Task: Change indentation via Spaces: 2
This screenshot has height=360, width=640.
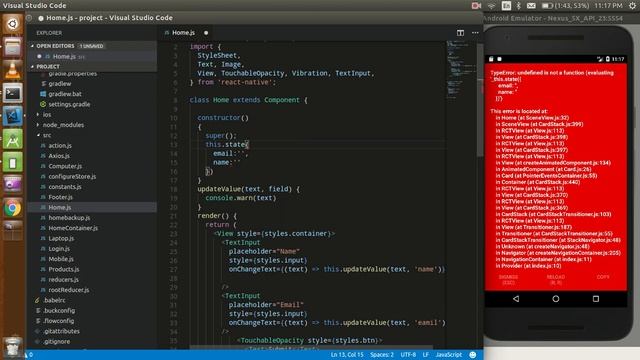Action: click(x=382, y=355)
